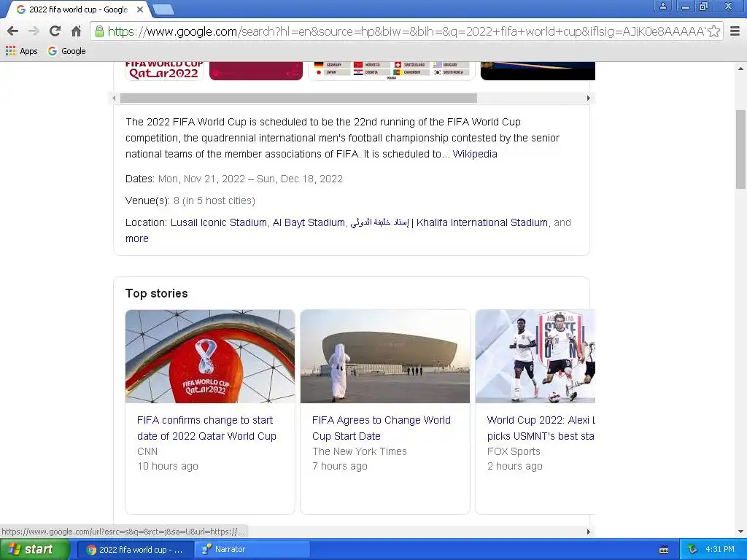Click the green padlock security icon
Image resolution: width=747 pixels, height=560 pixels.
pyautogui.click(x=99, y=31)
